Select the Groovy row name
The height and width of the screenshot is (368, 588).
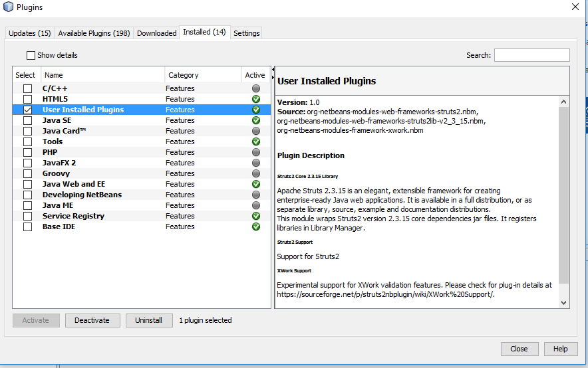(57, 174)
